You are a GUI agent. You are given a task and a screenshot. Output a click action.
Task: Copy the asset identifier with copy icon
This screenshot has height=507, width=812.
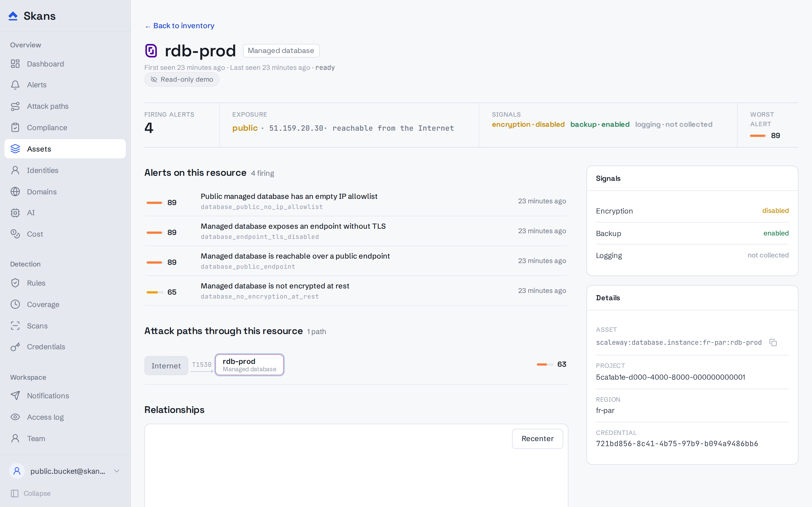pyautogui.click(x=773, y=342)
